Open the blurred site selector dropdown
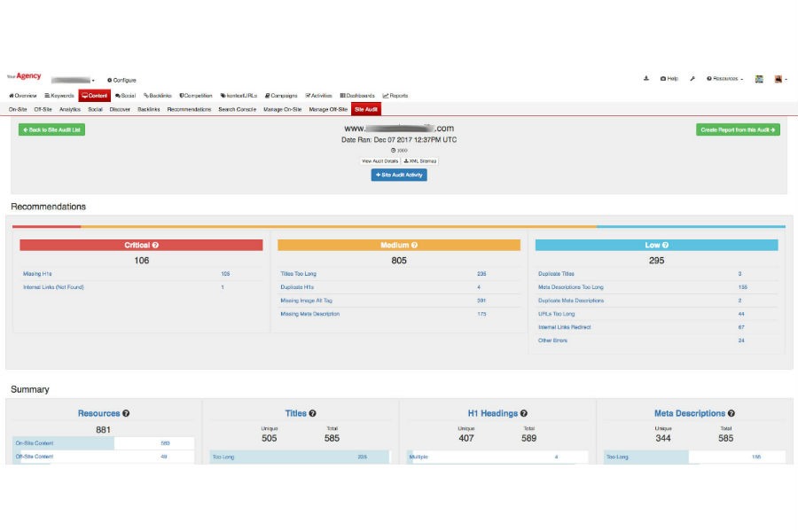This screenshot has width=798, height=532. click(74, 80)
